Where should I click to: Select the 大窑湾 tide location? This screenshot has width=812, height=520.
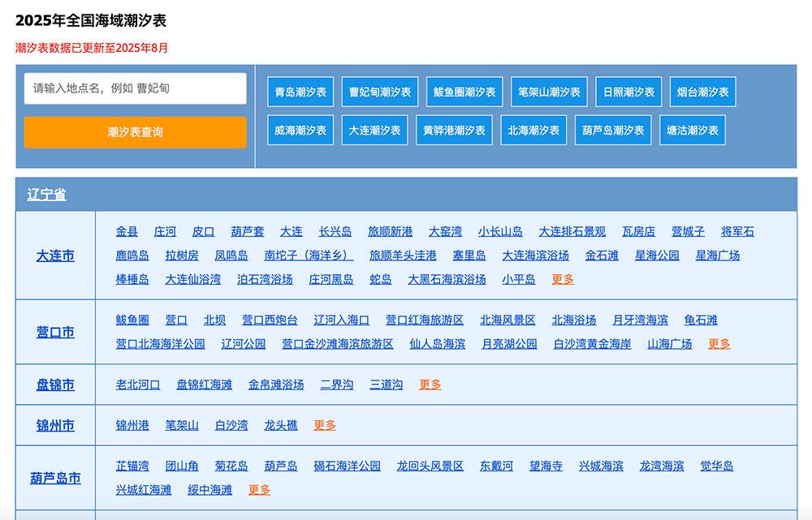click(x=445, y=232)
